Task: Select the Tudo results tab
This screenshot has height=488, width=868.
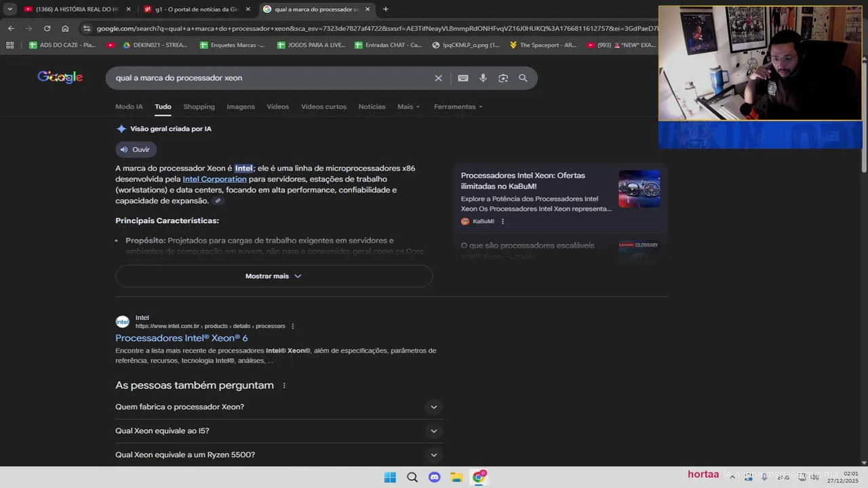Action: (x=163, y=106)
